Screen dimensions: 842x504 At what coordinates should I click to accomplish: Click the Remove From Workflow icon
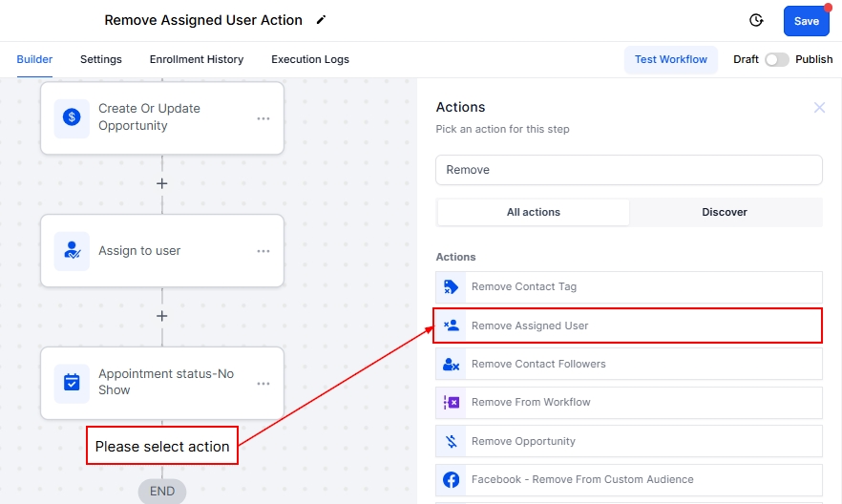452,402
